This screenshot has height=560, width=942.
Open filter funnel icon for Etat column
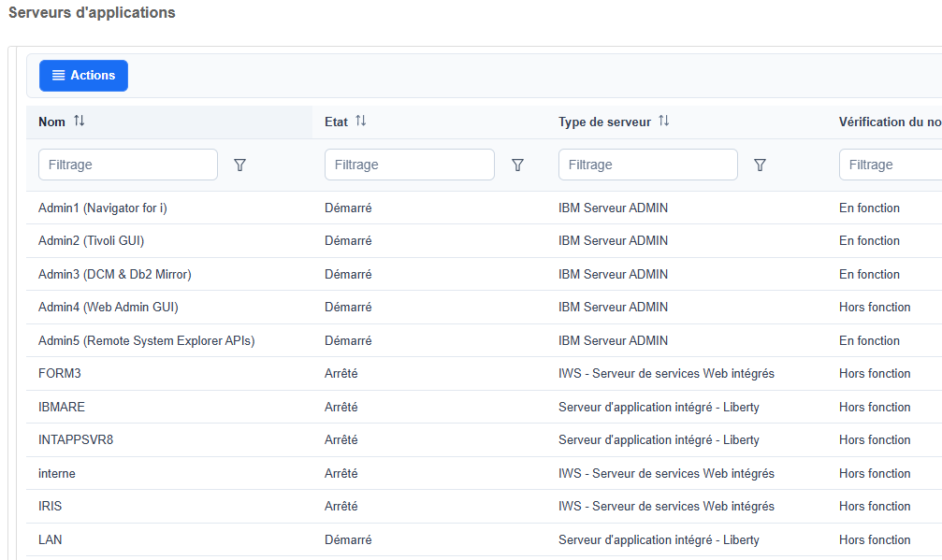[x=517, y=165]
